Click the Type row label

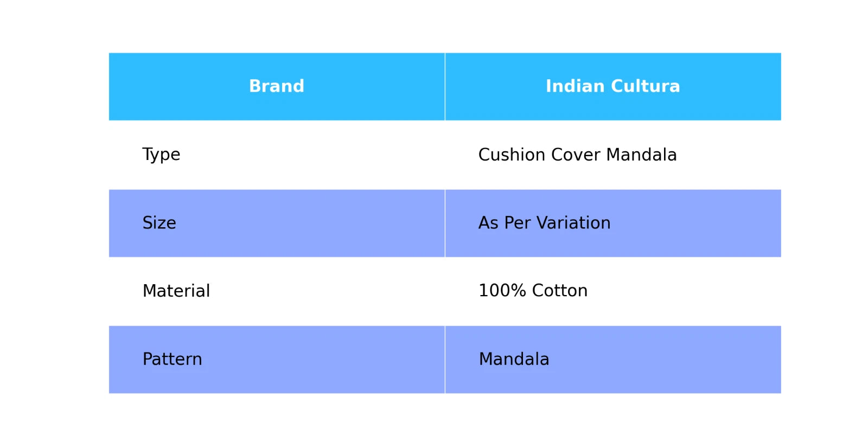point(161,155)
